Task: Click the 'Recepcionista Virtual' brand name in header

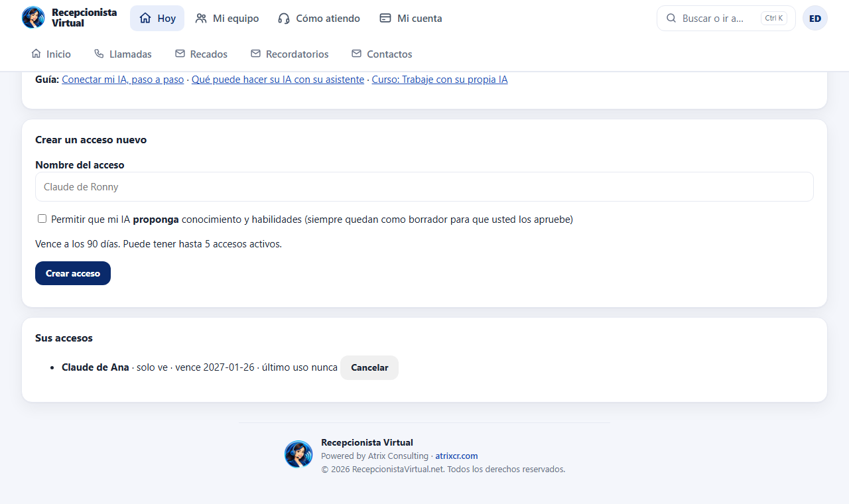Action: pyautogui.click(x=84, y=18)
